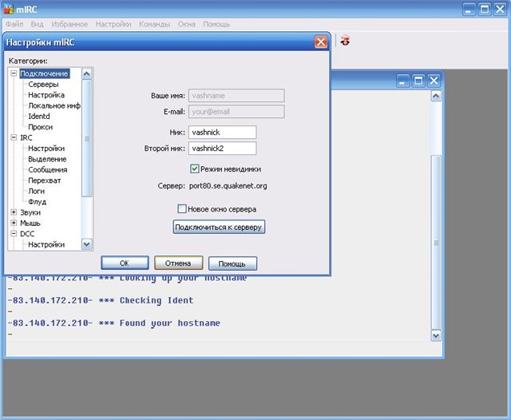This screenshot has height=420, width=511.
Task: Enable the Новое окно сервера checkbox
Action: [x=181, y=209]
